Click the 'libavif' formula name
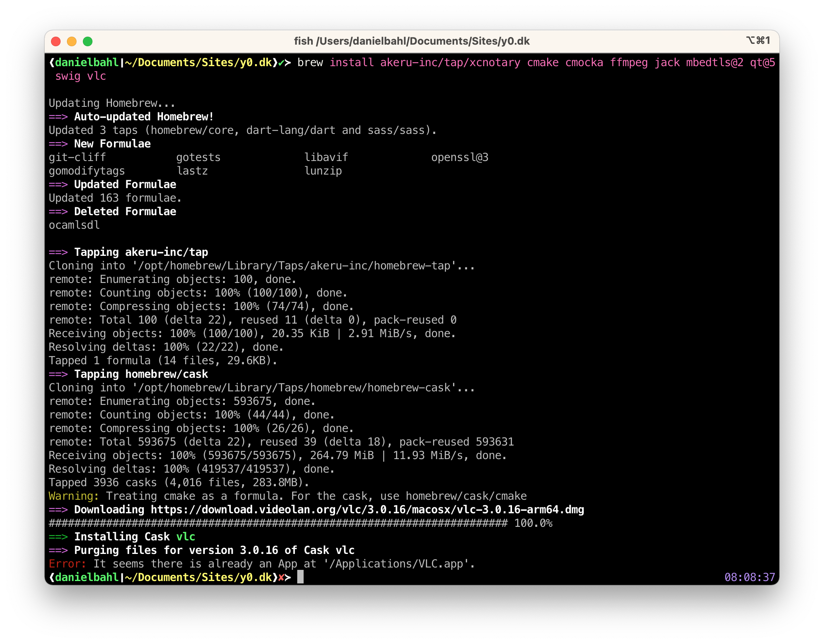The image size is (824, 644). [x=326, y=157]
